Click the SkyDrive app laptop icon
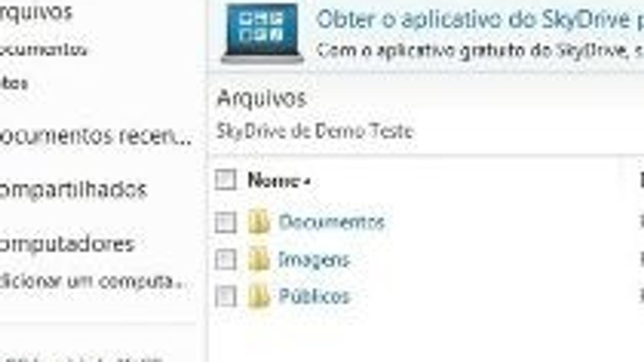The image size is (644, 362). coord(262,32)
